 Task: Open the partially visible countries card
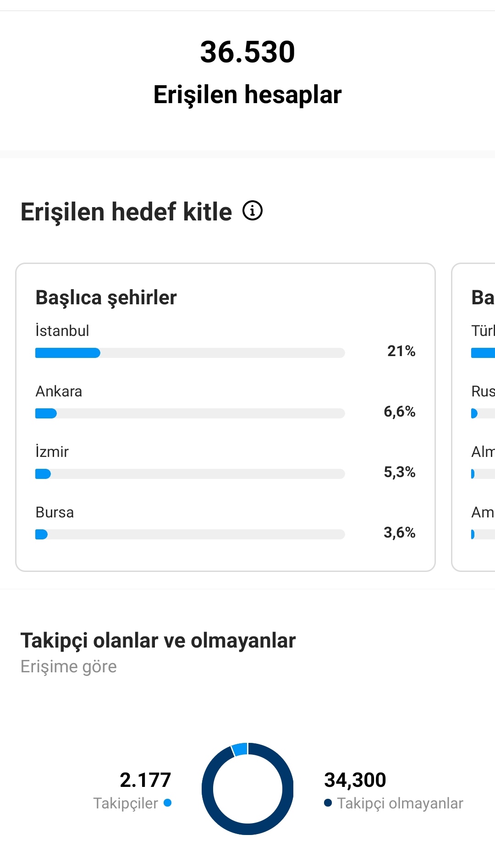tap(473, 417)
